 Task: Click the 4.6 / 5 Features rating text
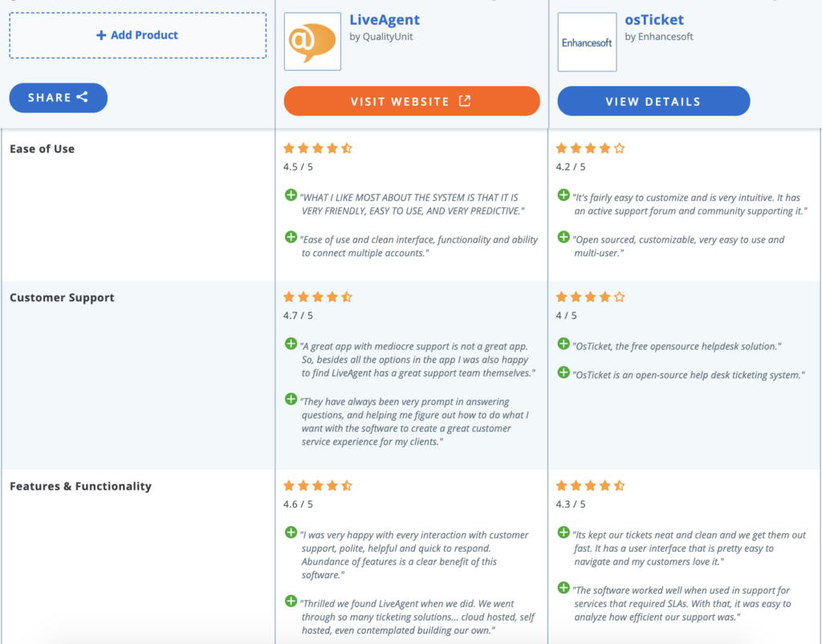tap(297, 504)
